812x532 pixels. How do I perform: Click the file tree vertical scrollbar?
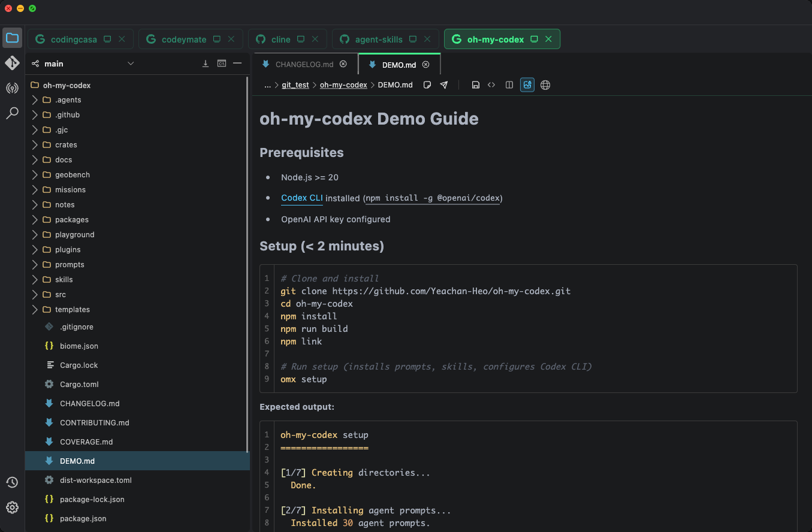click(x=248, y=264)
